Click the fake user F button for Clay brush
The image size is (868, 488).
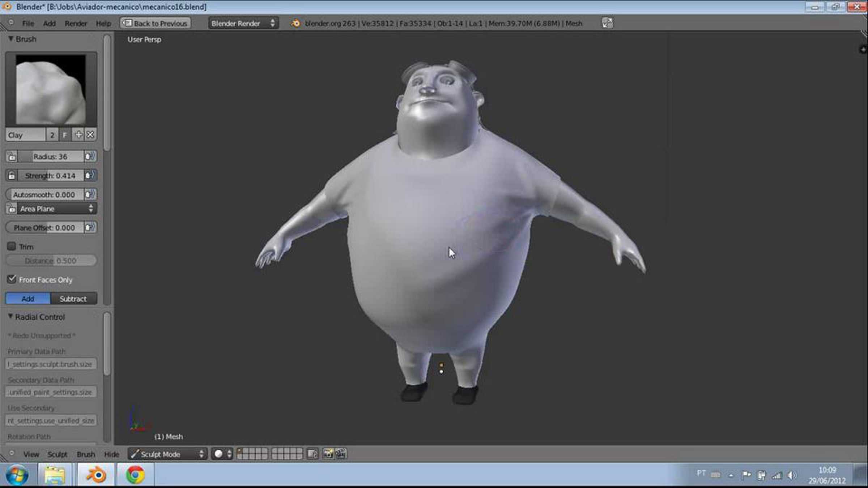coord(64,135)
